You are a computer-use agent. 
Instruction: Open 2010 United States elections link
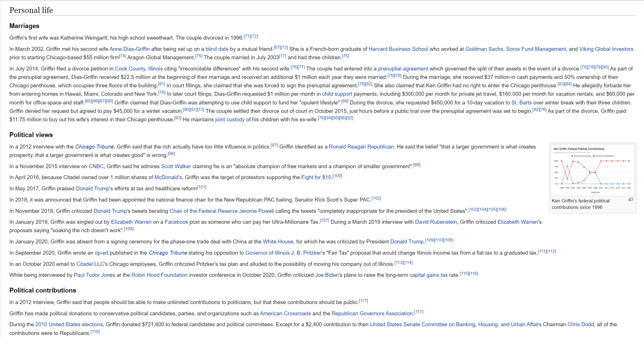(x=69, y=324)
